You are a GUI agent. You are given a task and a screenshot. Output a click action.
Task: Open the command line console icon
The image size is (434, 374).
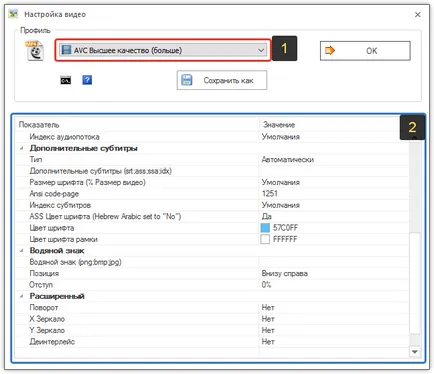pos(65,80)
